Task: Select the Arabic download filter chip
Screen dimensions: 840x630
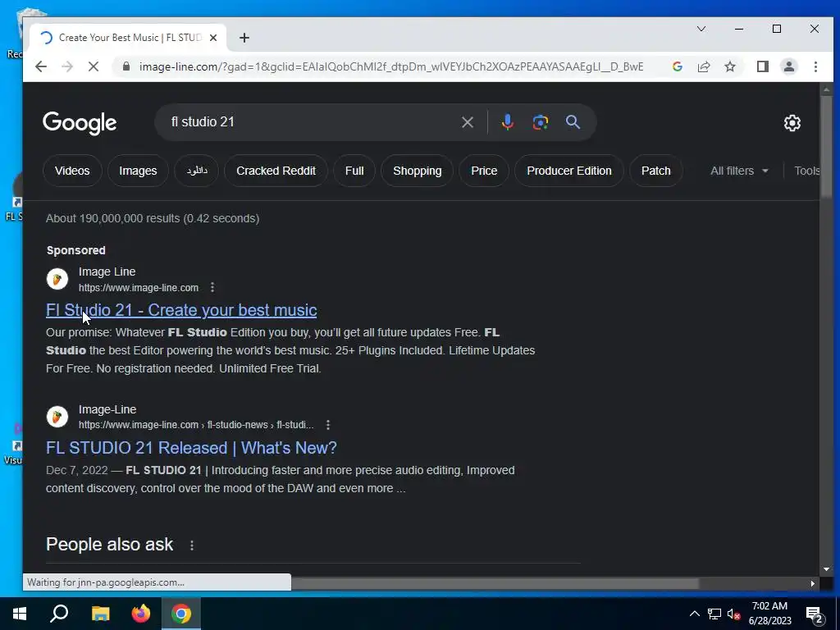Action: [x=197, y=171]
